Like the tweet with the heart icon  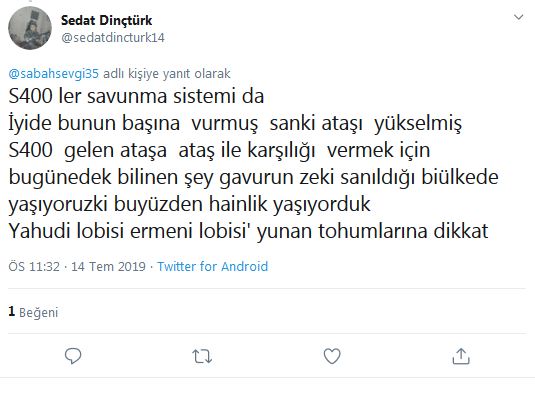pos(332,356)
